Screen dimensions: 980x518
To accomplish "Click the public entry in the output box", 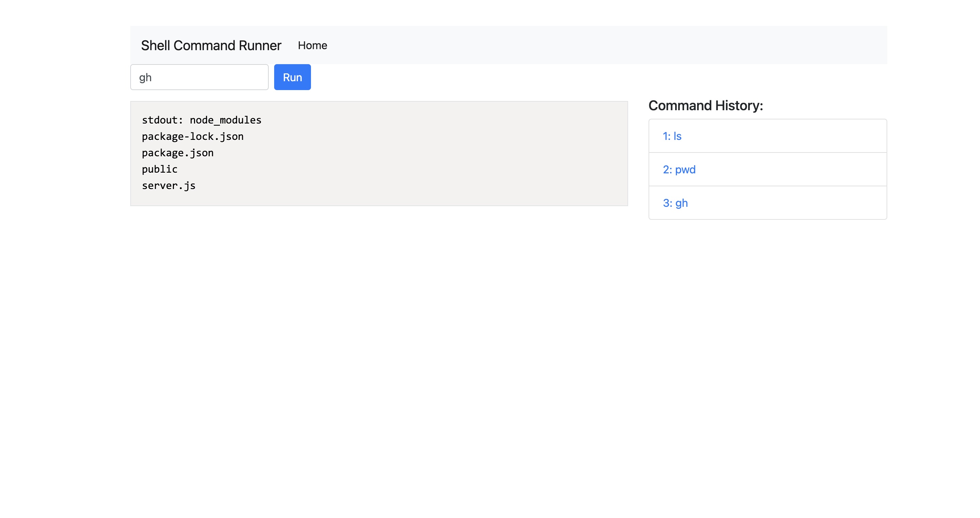I will [159, 169].
